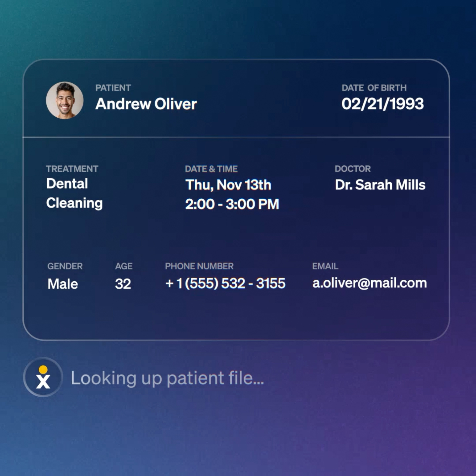The image size is (476, 476).
Task: Open the a.oliver@mail.com email address
Action: click(x=370, y=283)
